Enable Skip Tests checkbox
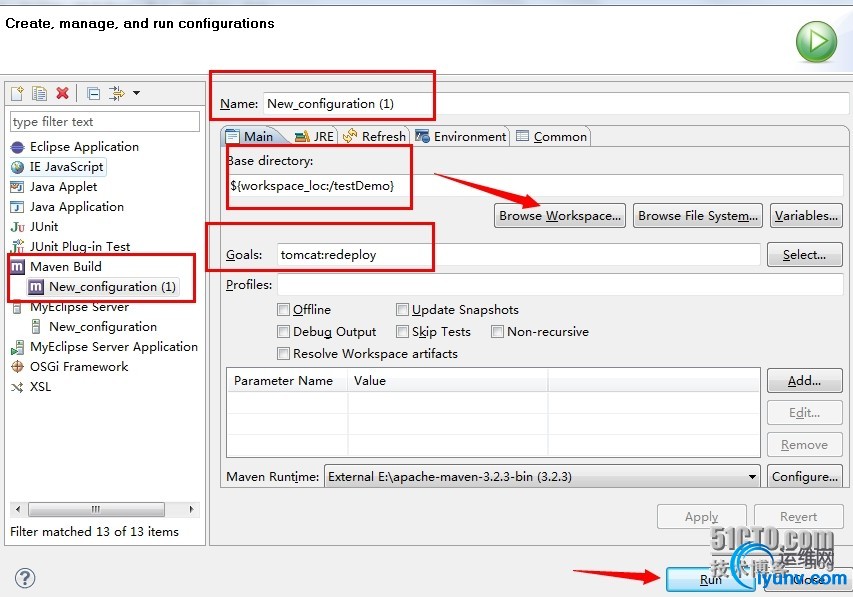This screenshot has width=853, height=597. click(402, 331)
